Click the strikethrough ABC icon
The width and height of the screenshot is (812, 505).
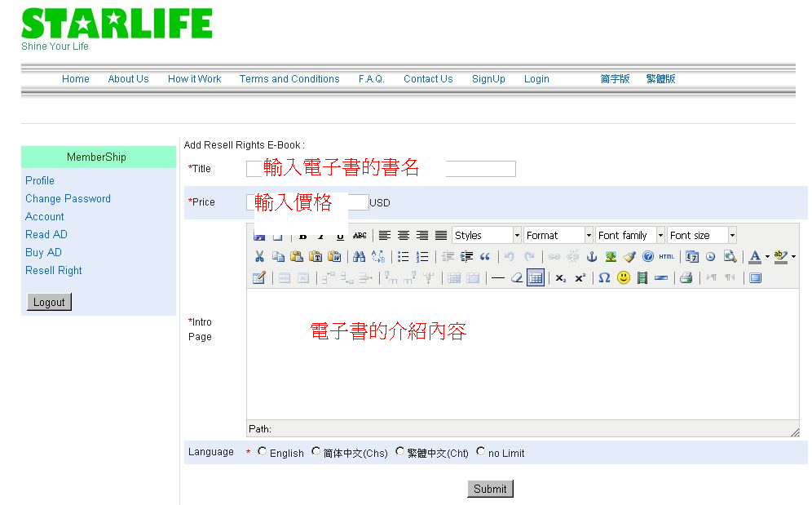point(360,236)
